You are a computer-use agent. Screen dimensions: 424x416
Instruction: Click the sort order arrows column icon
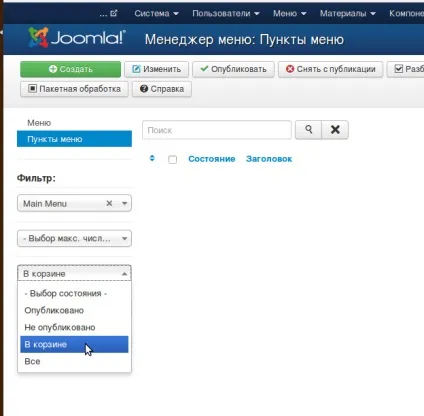coord(152,158)
